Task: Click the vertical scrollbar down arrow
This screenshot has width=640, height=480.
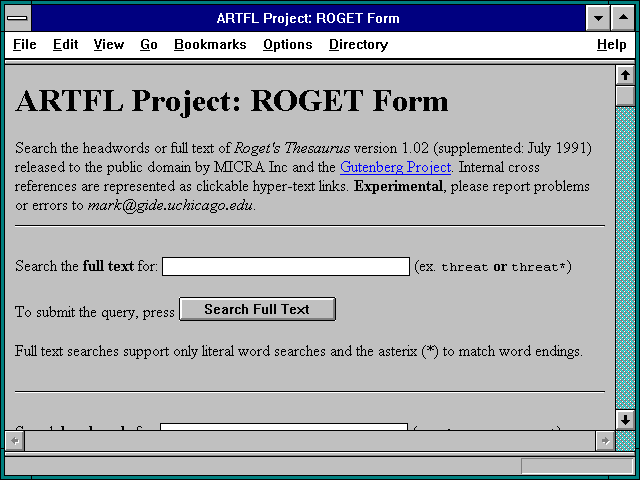Action: pyautogui.click(x=625, y=420)
